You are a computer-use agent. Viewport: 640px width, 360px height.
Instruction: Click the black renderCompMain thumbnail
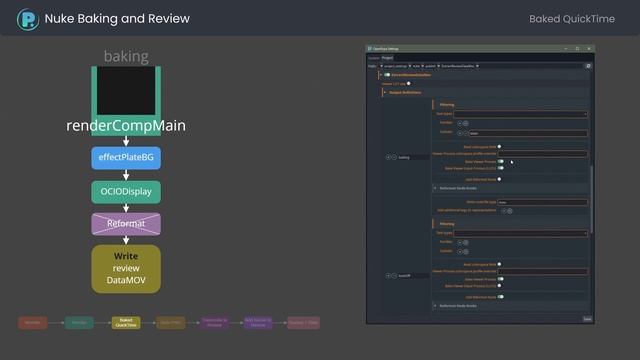(x=126, y=91)
